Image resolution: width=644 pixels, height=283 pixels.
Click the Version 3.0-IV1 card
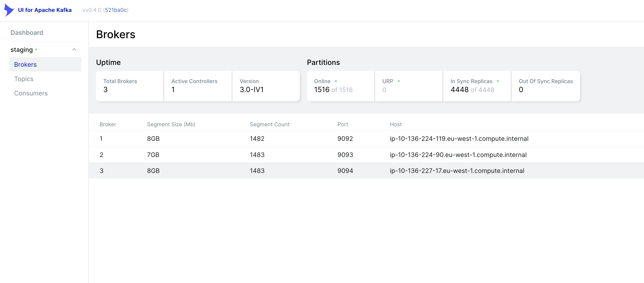[x=266, y=86]
